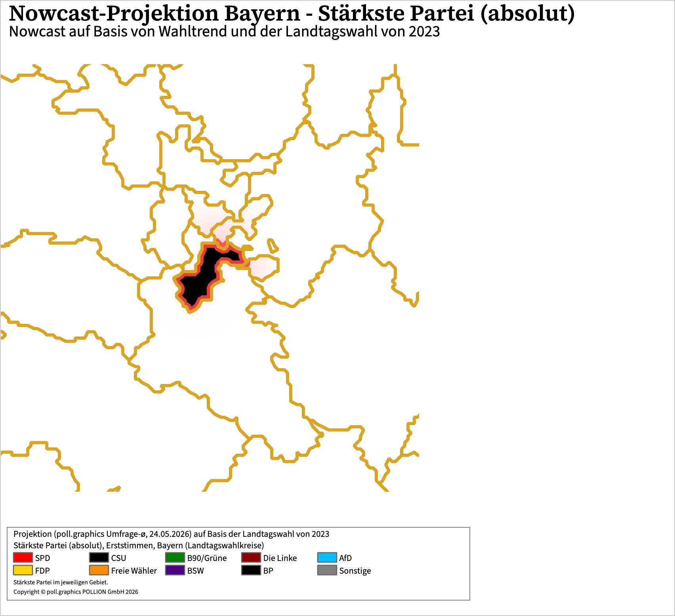Click the "FDP" legend label
Screen dimensions: 675x616
coord(42,570)
